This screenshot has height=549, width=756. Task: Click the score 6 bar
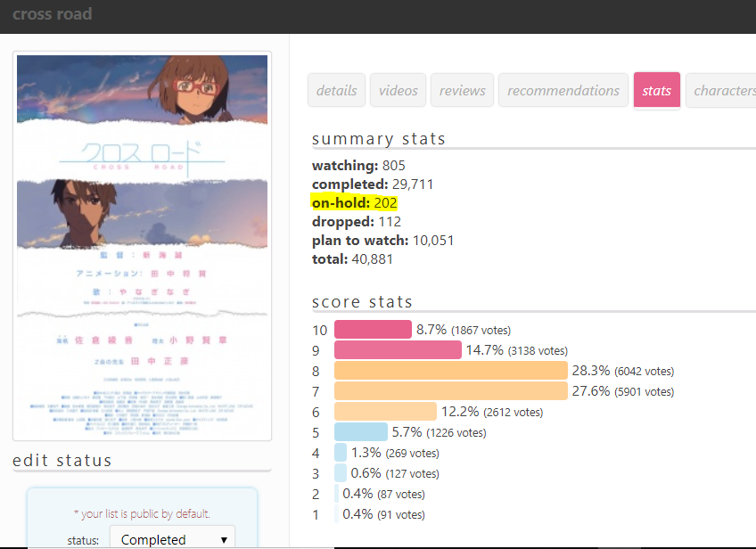385,412
